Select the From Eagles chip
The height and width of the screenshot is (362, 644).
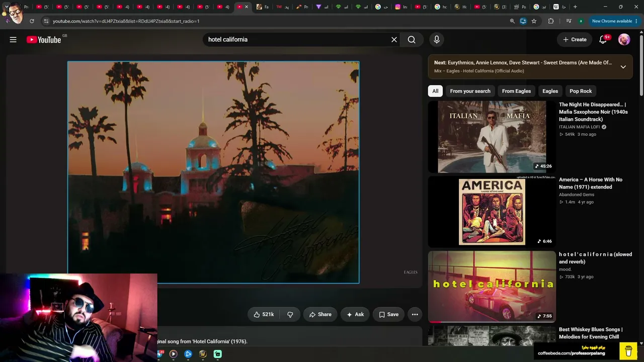(516, 91)
